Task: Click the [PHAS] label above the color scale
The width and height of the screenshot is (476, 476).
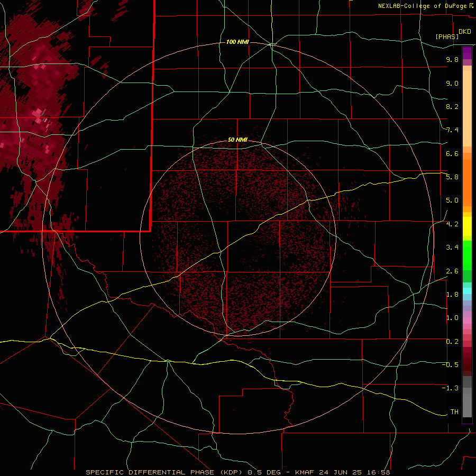Action: (x=447, y=36)
